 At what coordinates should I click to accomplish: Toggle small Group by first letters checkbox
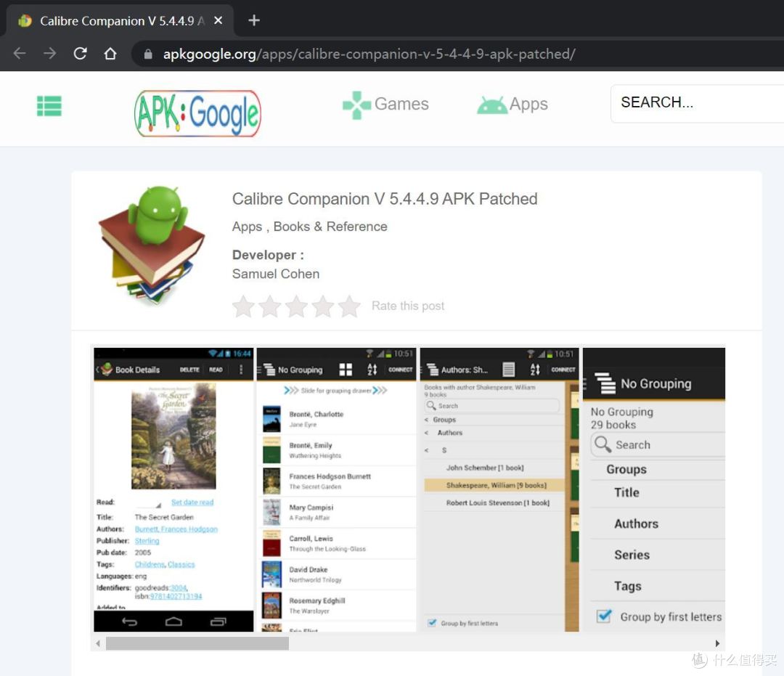432,622
